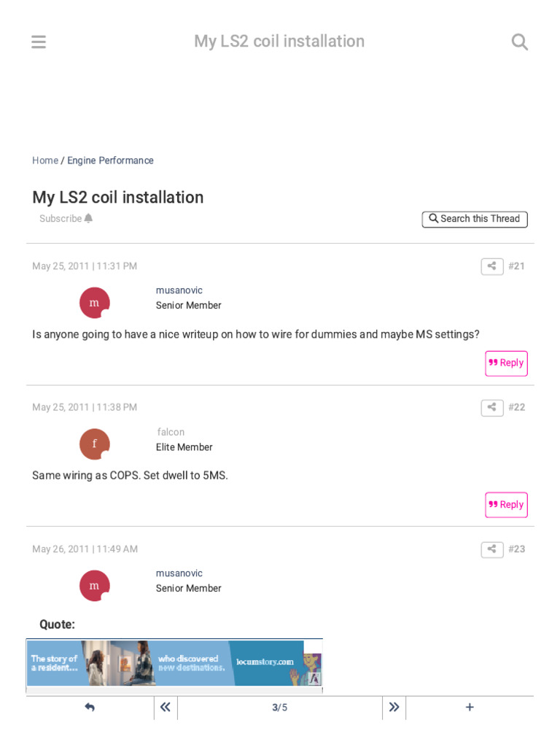Open the hamburger menu icon
The height and width of the screenshot is (747, 560).
pyautogui.click(x=39, y=42)
